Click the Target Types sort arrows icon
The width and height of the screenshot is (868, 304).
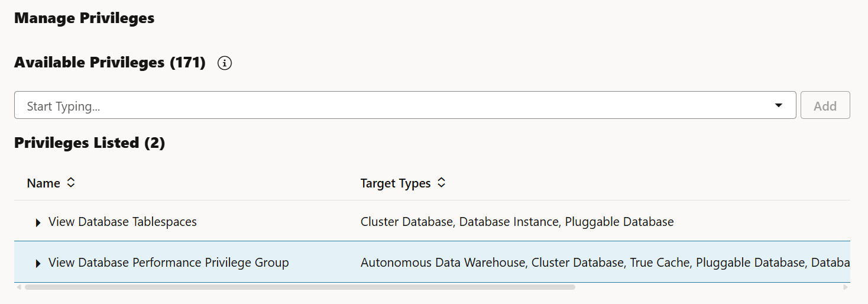coord(441,183)
